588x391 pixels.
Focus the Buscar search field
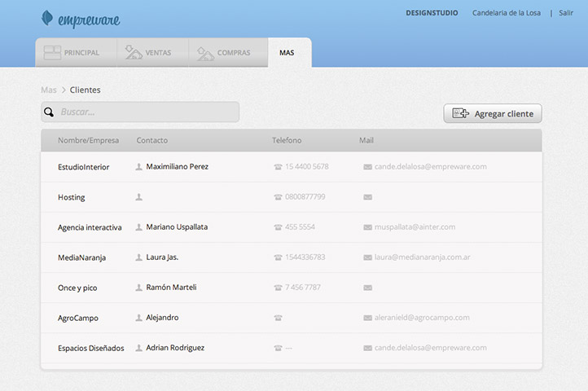click(147, 112)
